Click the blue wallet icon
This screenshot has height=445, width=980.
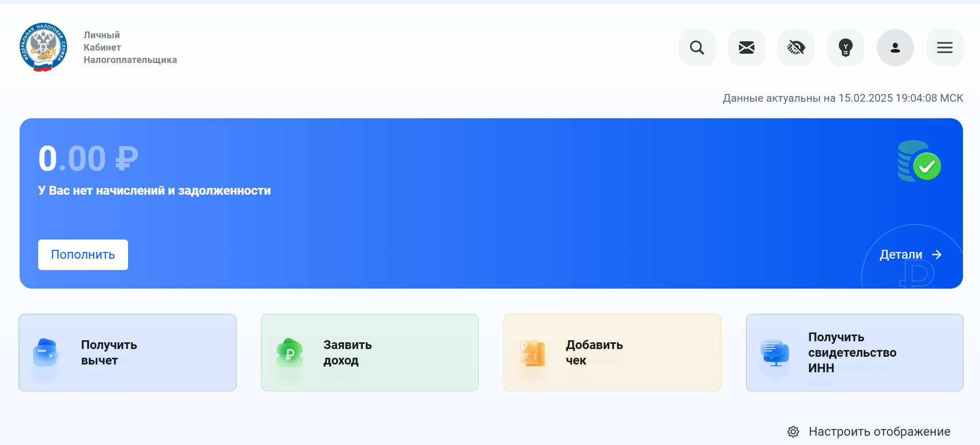(x=45, y=353)
